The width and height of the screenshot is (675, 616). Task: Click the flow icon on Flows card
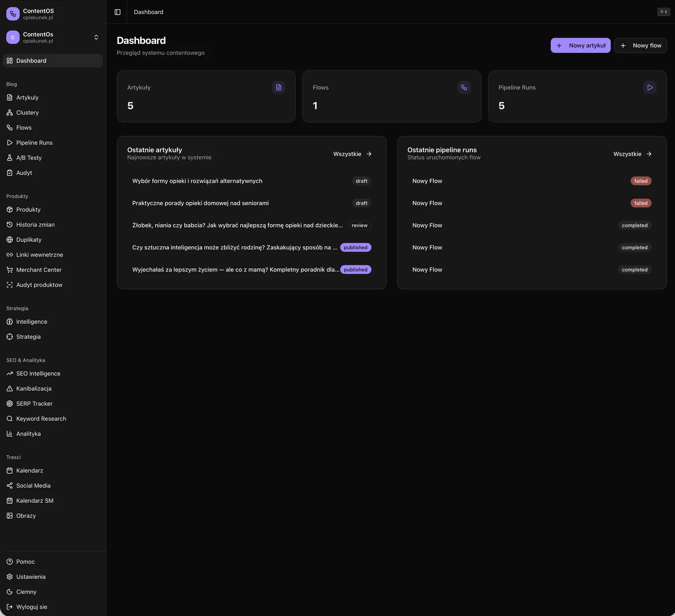tap(464, 88)
